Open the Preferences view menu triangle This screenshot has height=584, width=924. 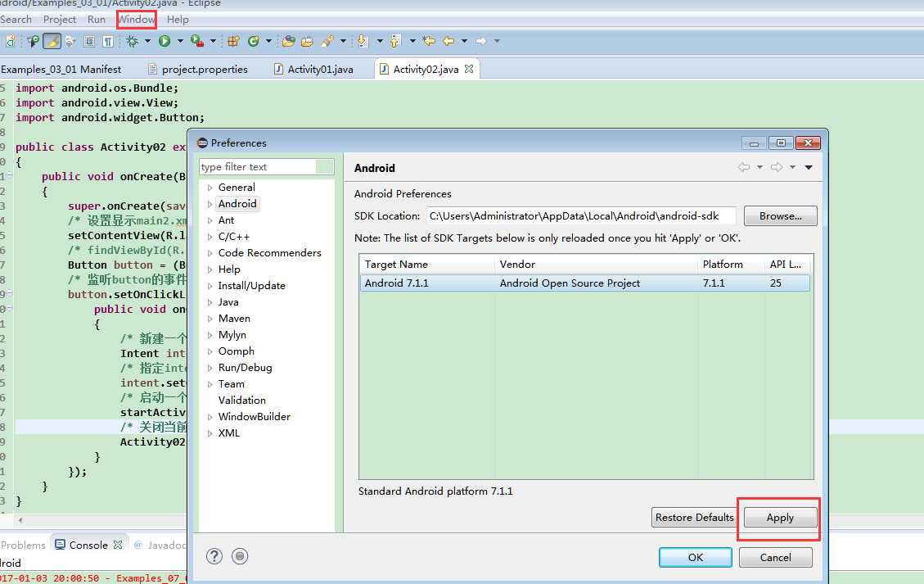pyautogui.click(x=809, y=168)
